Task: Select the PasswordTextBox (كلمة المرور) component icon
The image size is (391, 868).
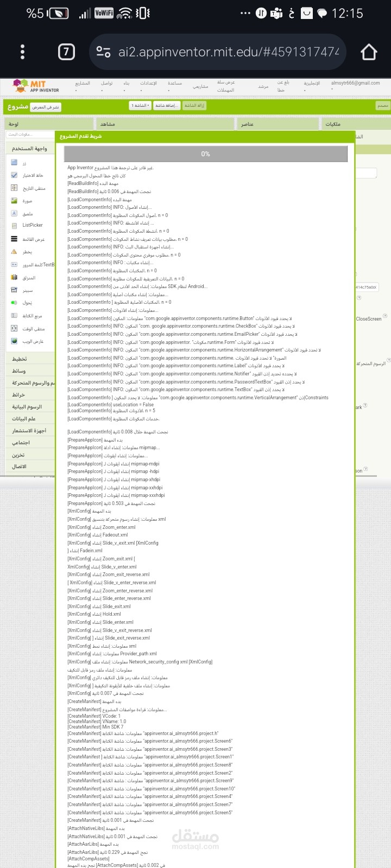Action: click(14, 264)
